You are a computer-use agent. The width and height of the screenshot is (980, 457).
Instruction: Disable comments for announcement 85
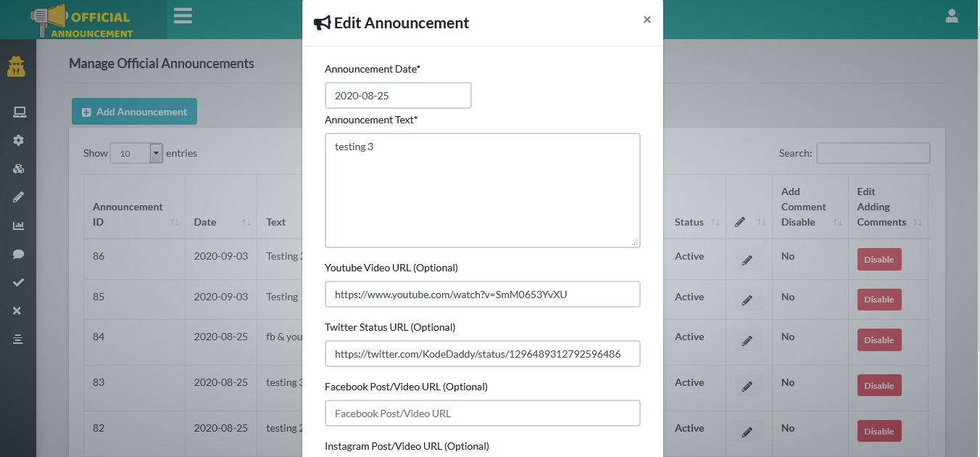click(x=879, y=300)
